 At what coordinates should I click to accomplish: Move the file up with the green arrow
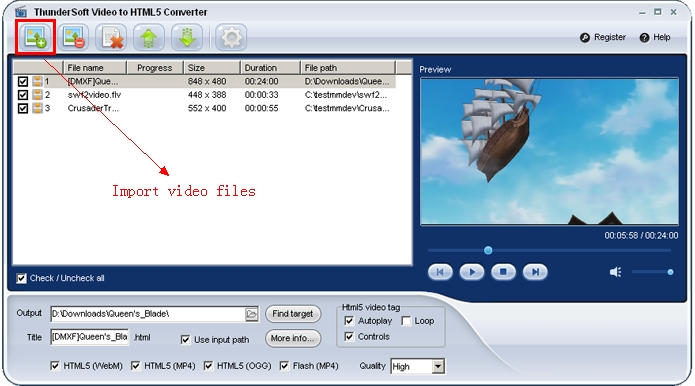149,37
